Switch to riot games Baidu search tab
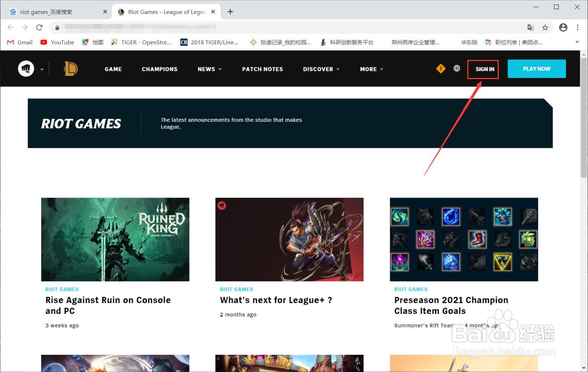Viewport: 588px width, 372px height. point(55,12)
